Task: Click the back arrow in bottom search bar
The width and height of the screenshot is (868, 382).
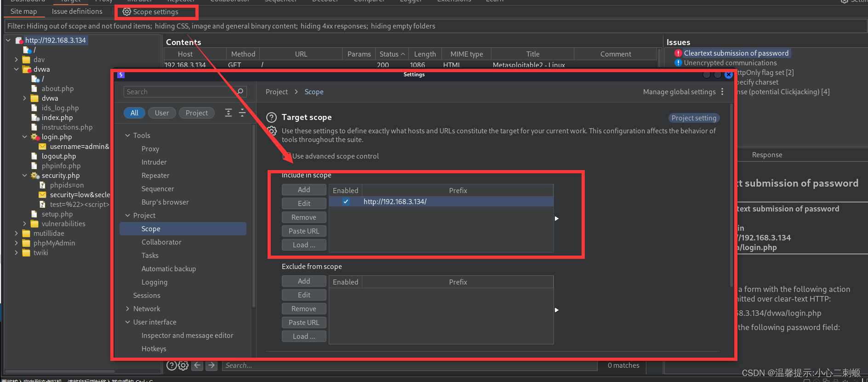Action: (x=198, y=365)
